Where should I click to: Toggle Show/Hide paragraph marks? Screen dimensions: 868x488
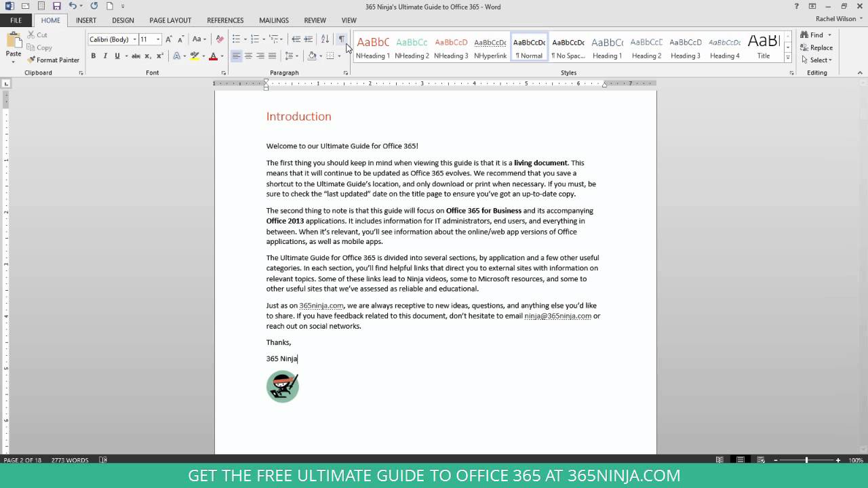tap(341, 39)
